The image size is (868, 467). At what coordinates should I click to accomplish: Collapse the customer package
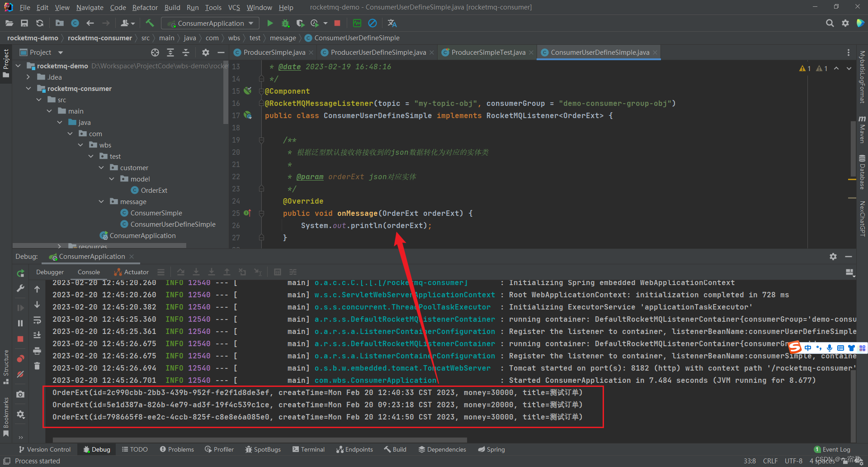101,168
